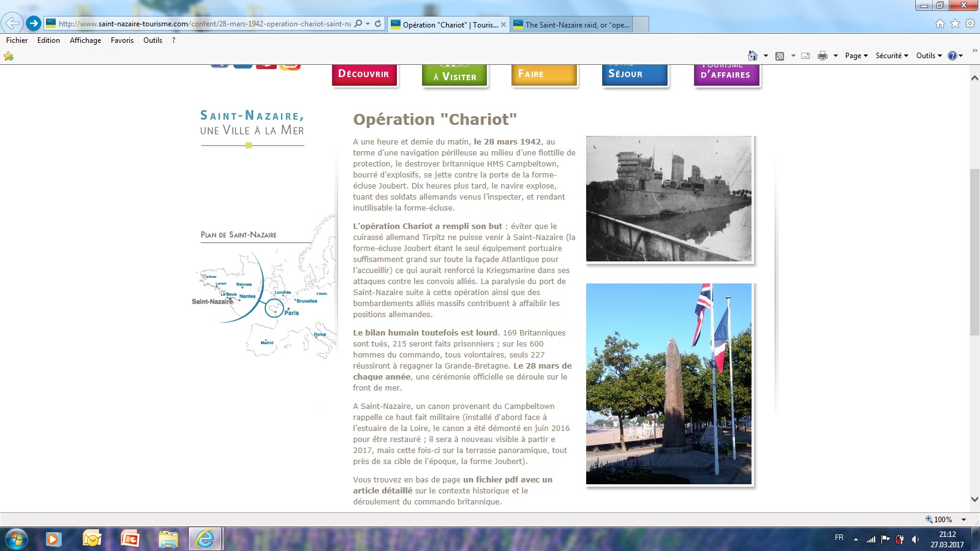
Task: Click the Show desktop button
Action: pos(976,539)
